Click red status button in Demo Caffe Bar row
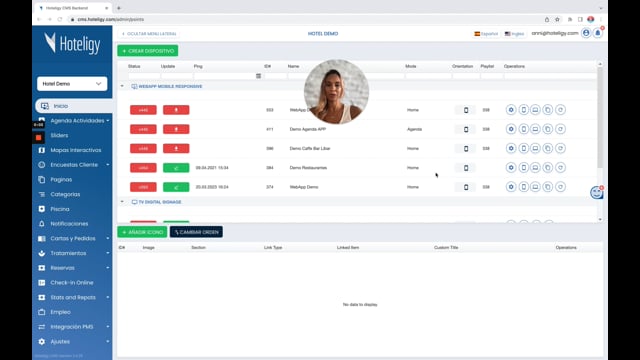Screen dimensions: 640x360 (x=143, y=149)
